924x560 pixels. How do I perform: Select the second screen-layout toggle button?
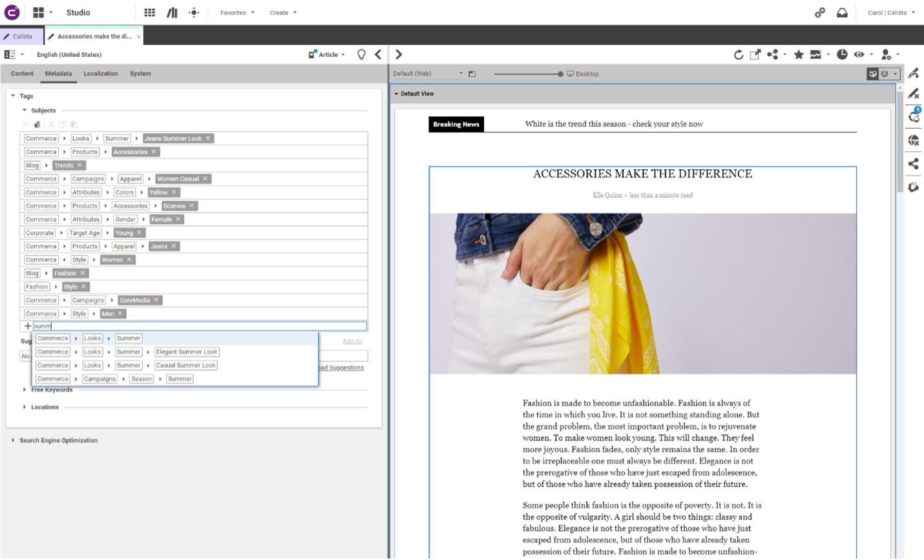(885, 74)
